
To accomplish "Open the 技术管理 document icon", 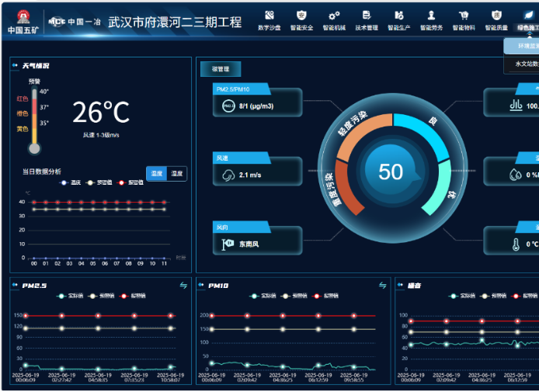I will click(367, 16).
